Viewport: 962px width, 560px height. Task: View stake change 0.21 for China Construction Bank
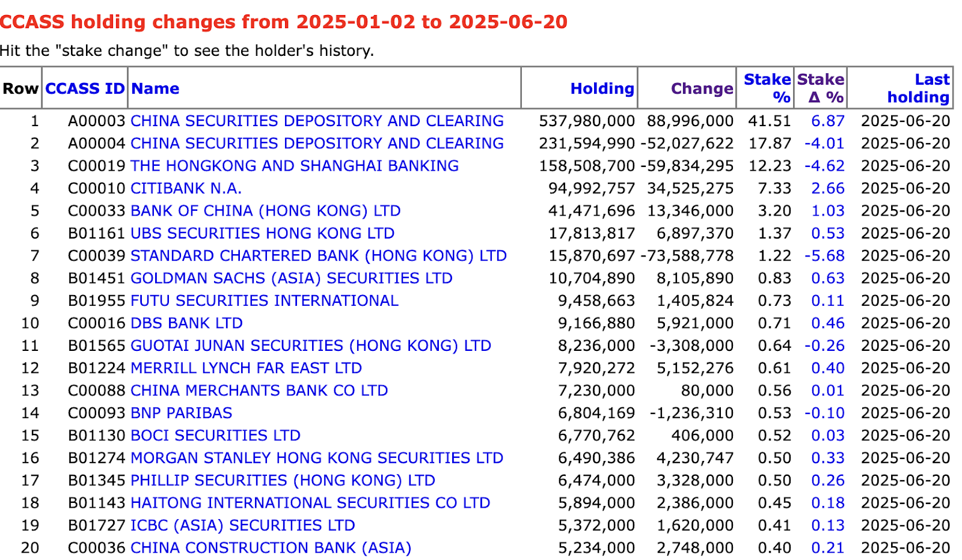pos(828,548)
